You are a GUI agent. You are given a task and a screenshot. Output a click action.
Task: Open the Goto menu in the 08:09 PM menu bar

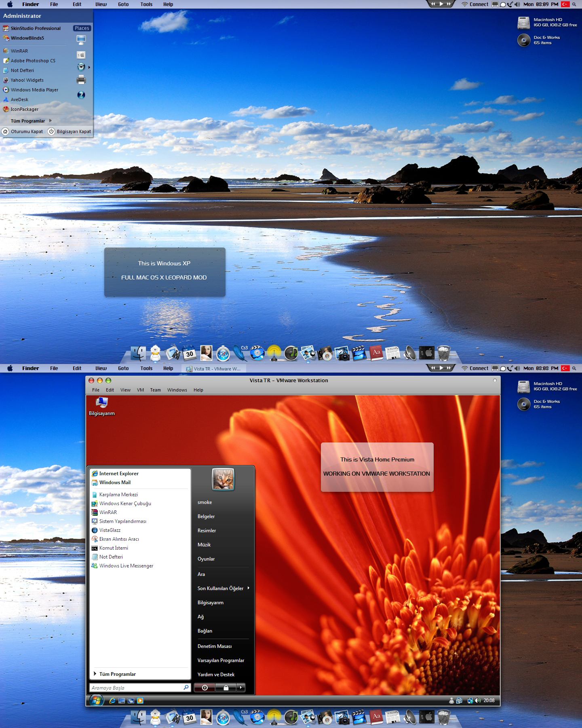123,4
